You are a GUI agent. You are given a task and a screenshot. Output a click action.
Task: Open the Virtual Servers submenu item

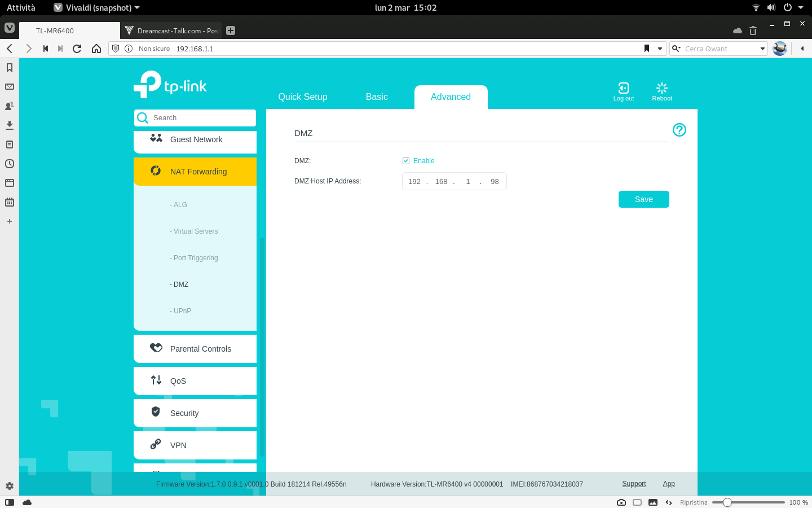coord(193,231)
